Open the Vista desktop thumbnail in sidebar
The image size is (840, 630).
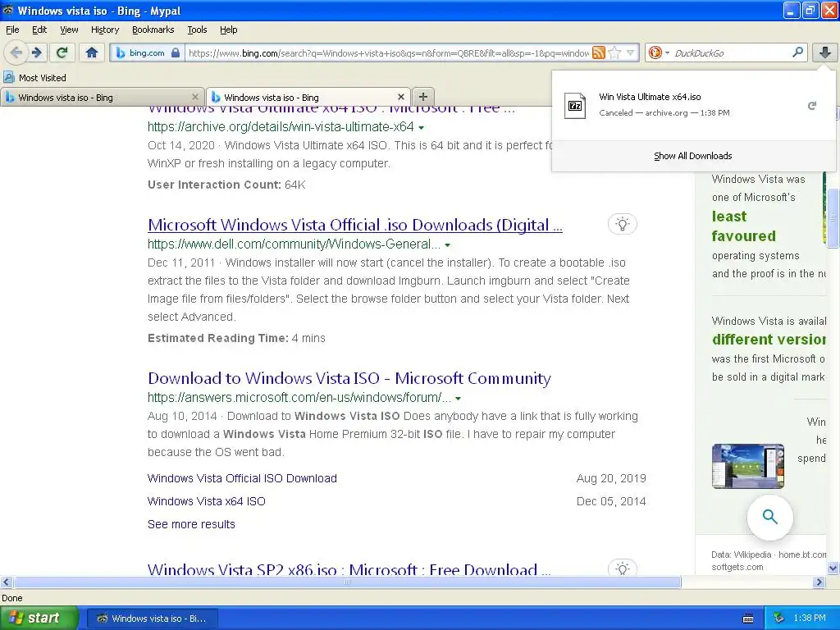tap(748, 466)
